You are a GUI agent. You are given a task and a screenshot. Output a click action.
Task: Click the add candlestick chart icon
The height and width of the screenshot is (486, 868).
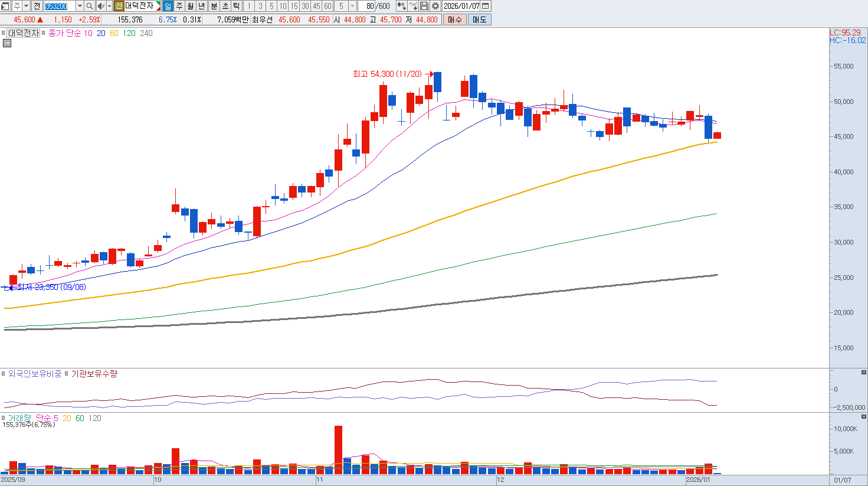coord(401,6)
